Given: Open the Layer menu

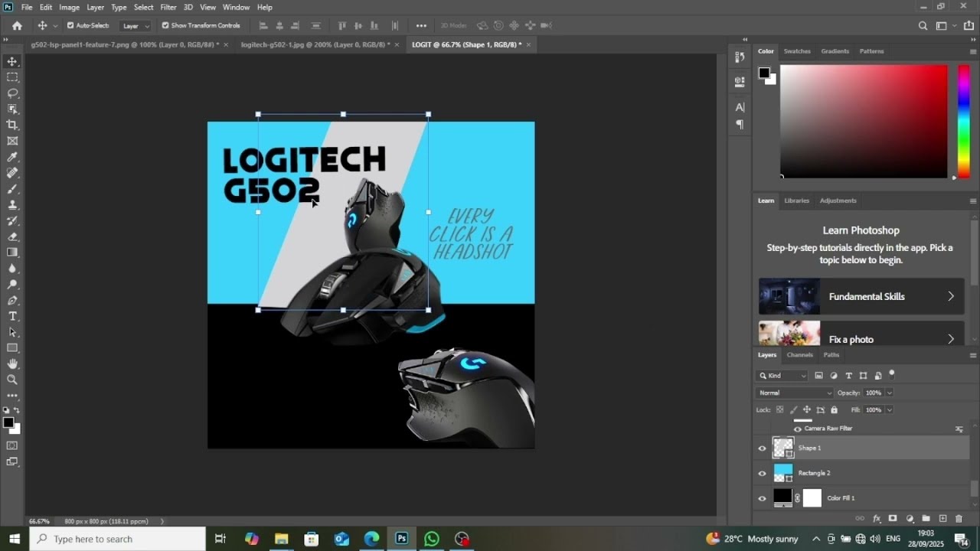Looking at the screenshot, I should point(95,7).
